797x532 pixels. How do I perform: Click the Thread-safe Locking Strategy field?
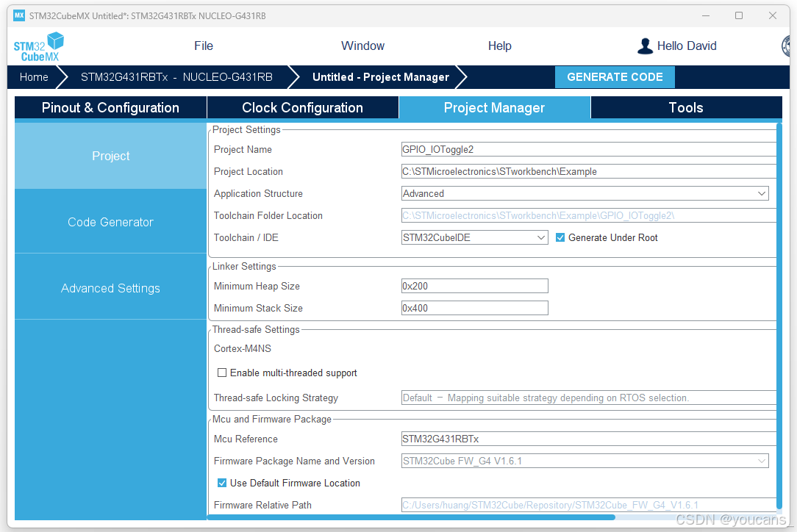[x=589, y=398]
